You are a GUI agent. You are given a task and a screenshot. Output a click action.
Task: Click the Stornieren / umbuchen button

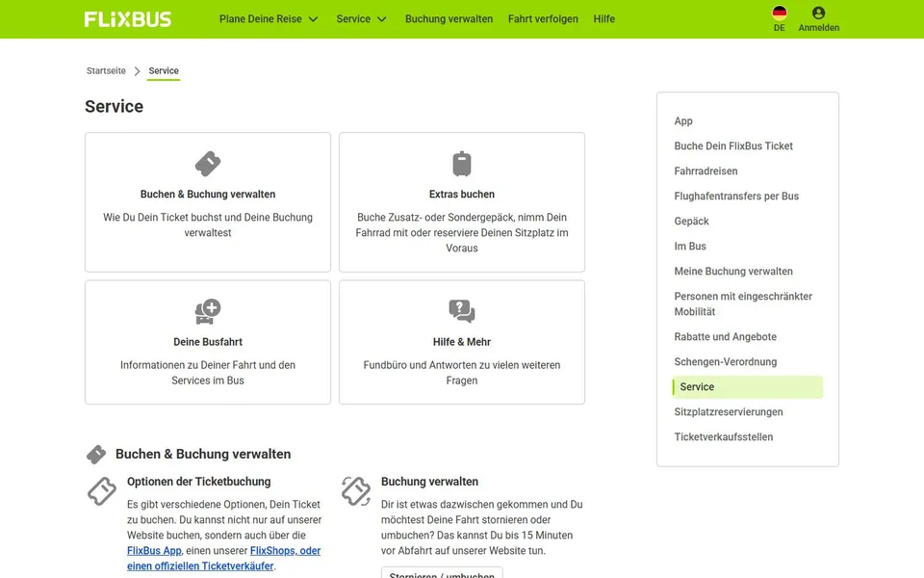(442, 573)
